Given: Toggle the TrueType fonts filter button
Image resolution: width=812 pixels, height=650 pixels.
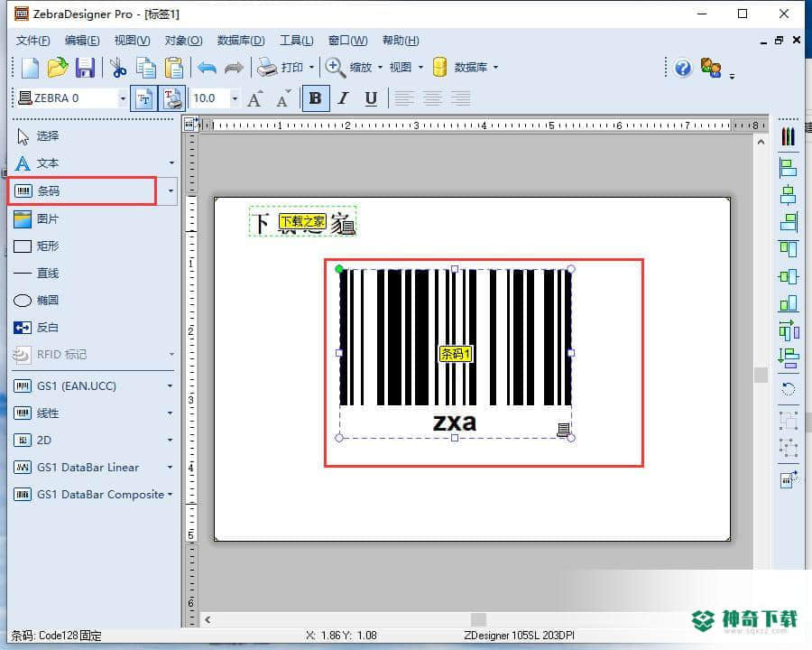Looking at the screenshot, I should coord(143,98).
